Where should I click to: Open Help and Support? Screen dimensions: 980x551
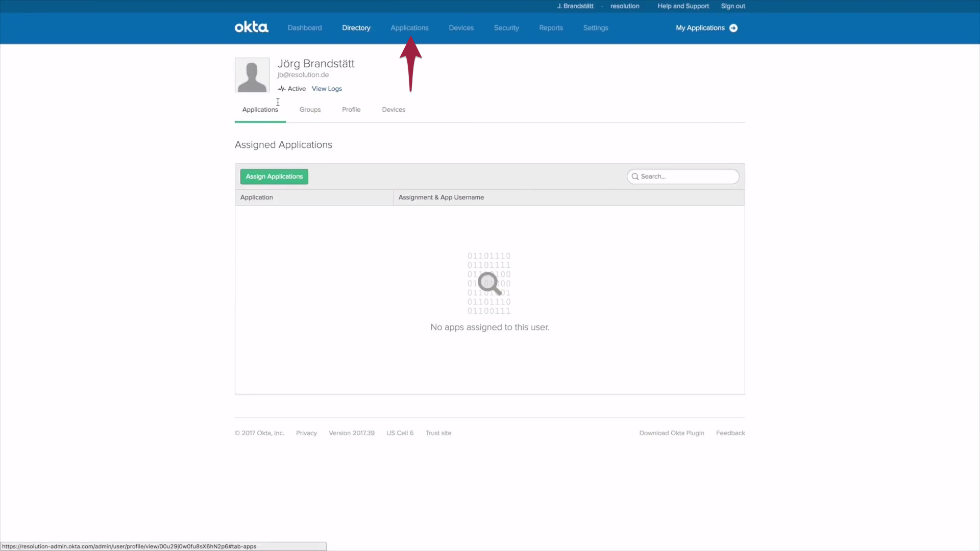coord(683,6)
